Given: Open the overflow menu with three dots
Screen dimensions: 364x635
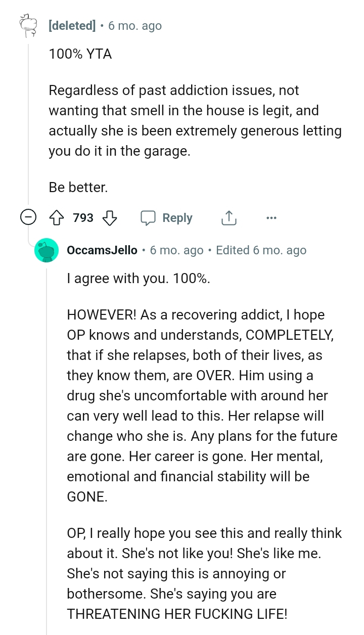Looking at the screenshot, I should (x=271, y=217).
